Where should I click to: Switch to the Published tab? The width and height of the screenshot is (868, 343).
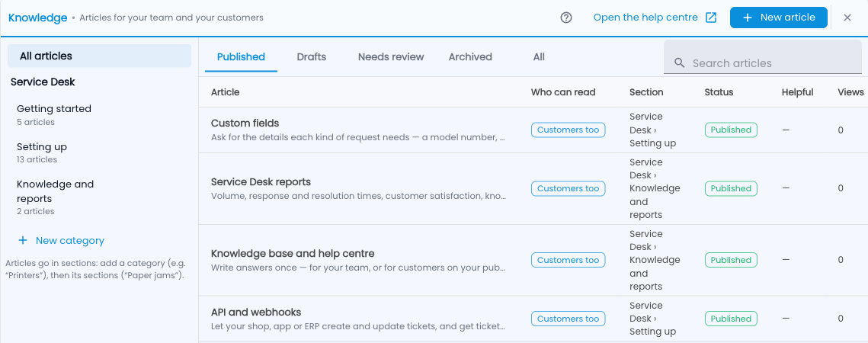tap(241, 57)
